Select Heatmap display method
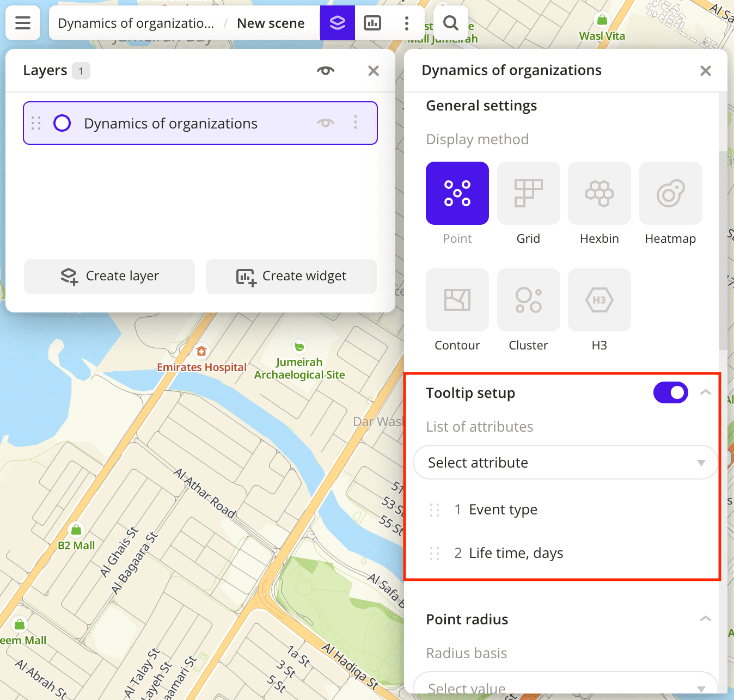The image size is (734, 700). pos(670,193)
